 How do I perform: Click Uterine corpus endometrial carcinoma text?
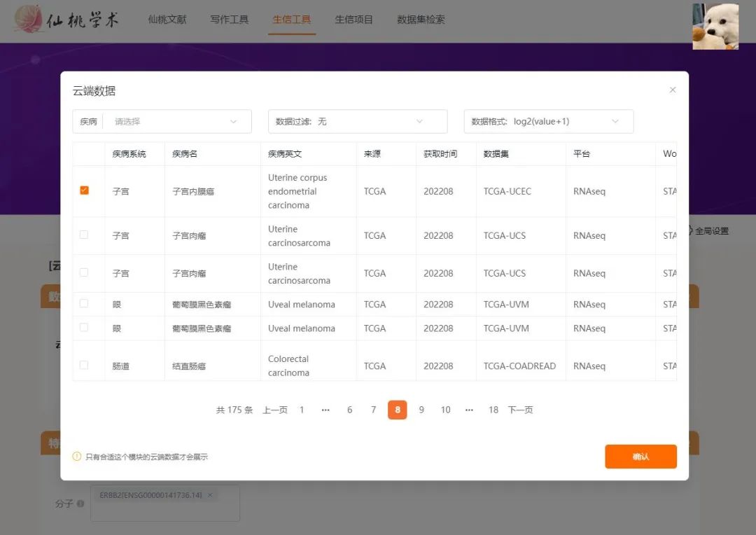[297, 191]
